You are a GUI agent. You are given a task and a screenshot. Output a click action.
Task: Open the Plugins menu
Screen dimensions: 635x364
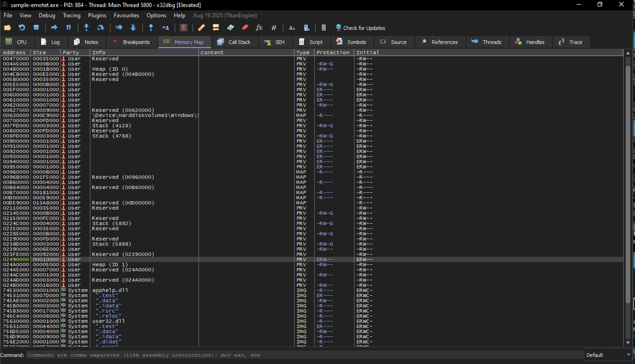[97, 15]
